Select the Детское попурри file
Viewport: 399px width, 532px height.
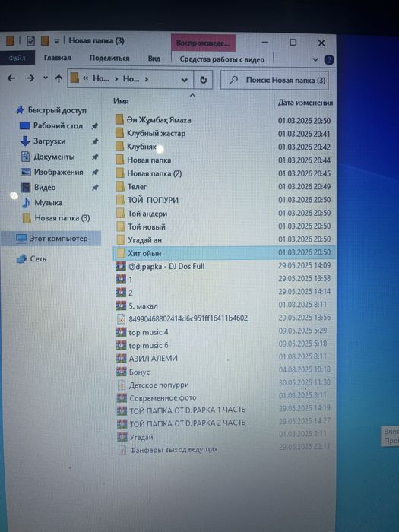[x=159, y=385]
